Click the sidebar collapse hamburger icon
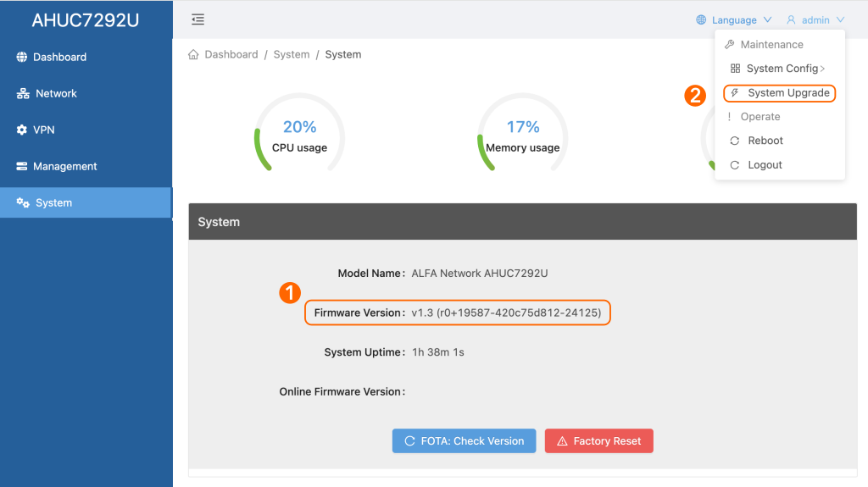868x487 pixels. pos(198,19)
